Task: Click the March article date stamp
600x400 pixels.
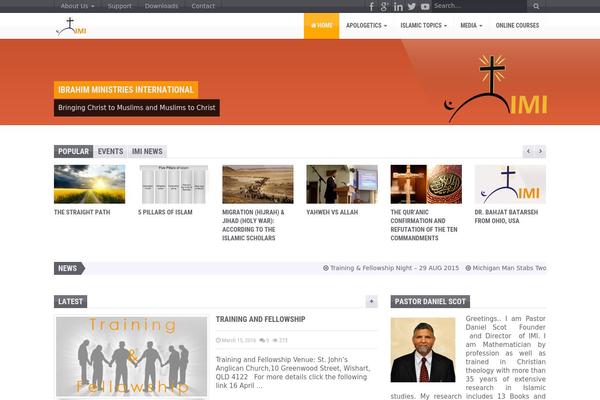Action: 236,340
